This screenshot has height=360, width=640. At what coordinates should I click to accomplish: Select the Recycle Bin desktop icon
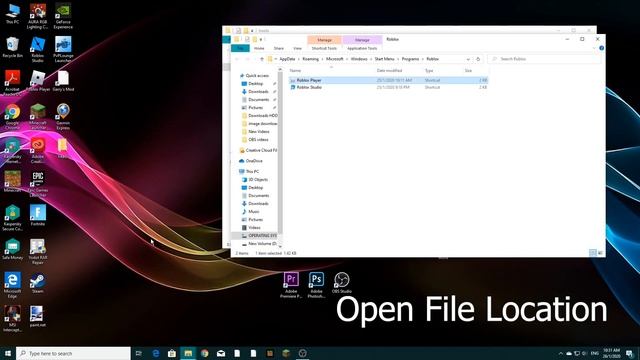[13, 47]
